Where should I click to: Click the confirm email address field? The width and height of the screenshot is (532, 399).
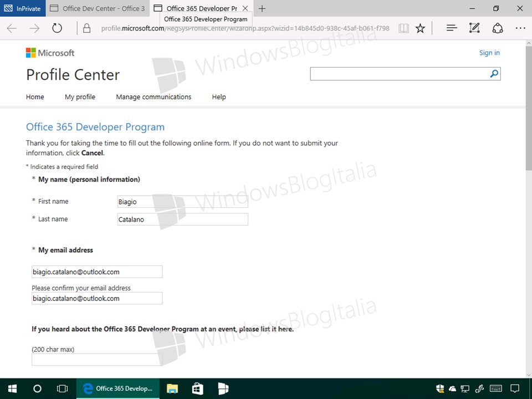[x=97, y=298]
